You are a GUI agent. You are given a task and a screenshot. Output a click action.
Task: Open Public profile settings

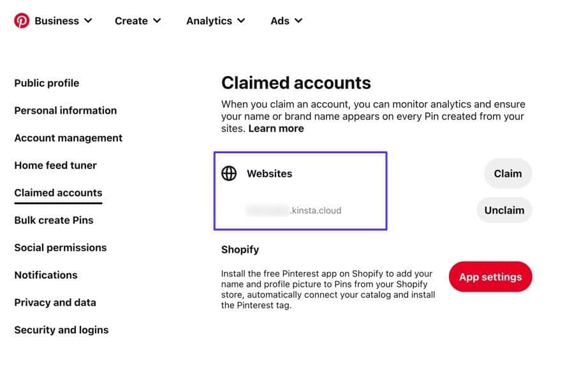[46, 83]
